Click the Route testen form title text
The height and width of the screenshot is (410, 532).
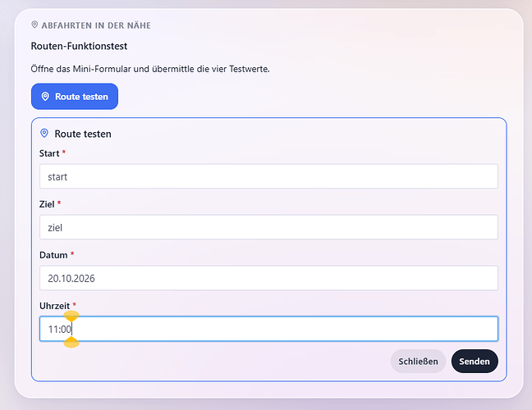(83, 134)
